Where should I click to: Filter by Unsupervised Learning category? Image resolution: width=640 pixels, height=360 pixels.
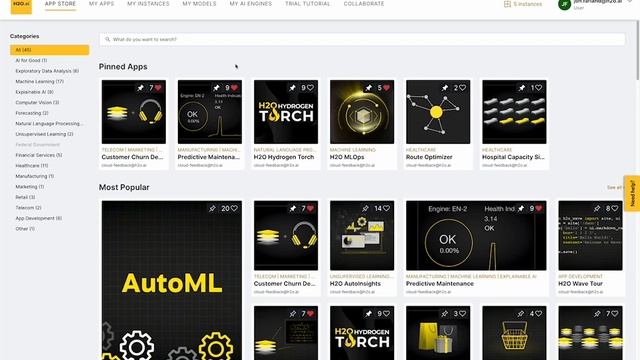coord(44,134)
